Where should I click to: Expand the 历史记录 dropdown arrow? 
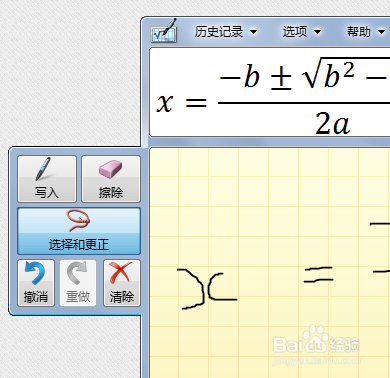pyautogui.click(x=254, y=32)
